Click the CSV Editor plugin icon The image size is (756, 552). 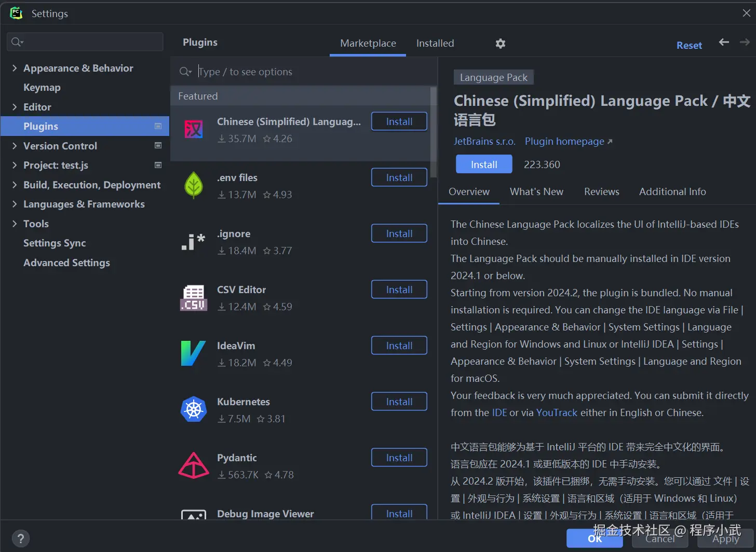[x=194, y=298]
